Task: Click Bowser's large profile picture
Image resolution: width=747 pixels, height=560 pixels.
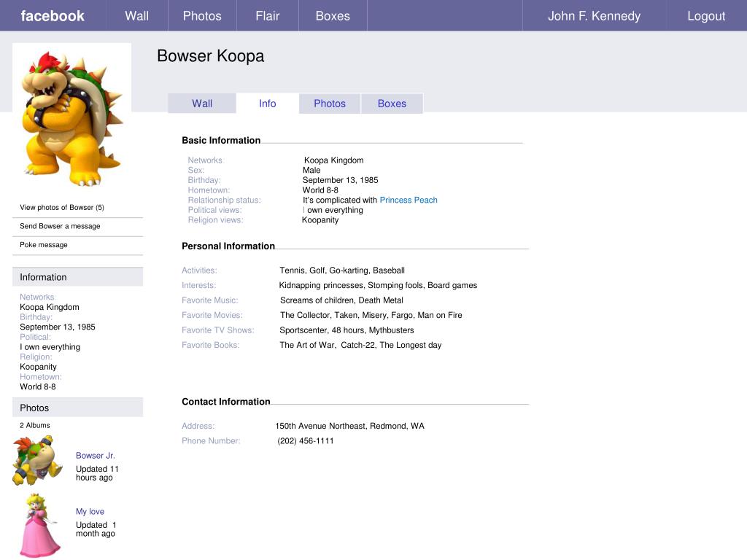Action: 72,119
